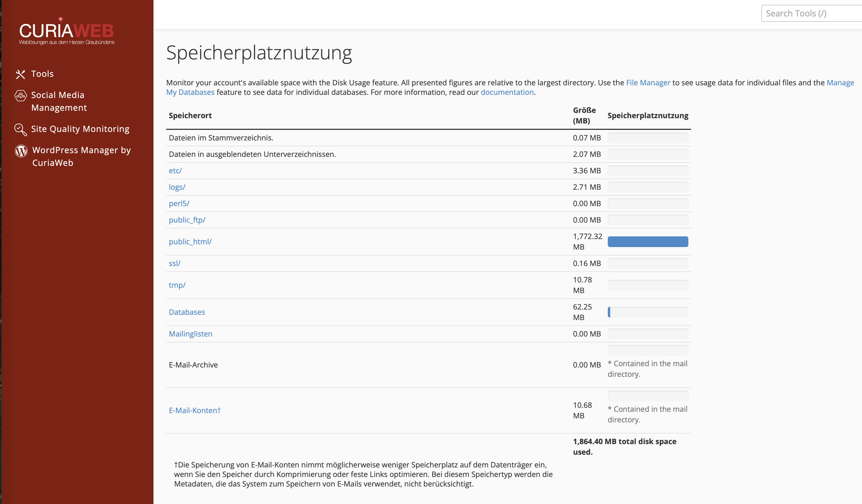This screenshot has height=504, width=862.
Task: Click the 1,772.32 MB size value
Action: coord(587,242)
